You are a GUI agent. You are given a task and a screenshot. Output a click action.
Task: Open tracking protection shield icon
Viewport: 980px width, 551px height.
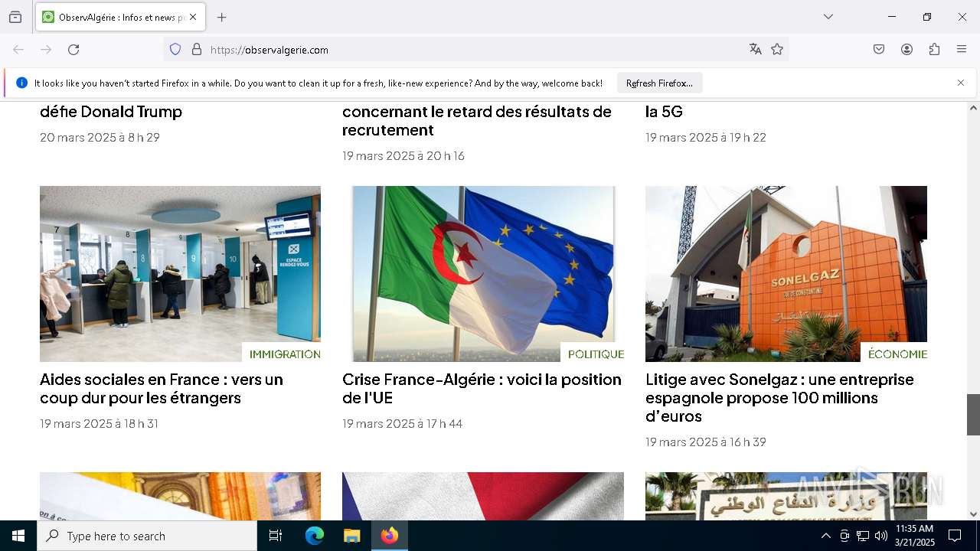tap(175, 50)
